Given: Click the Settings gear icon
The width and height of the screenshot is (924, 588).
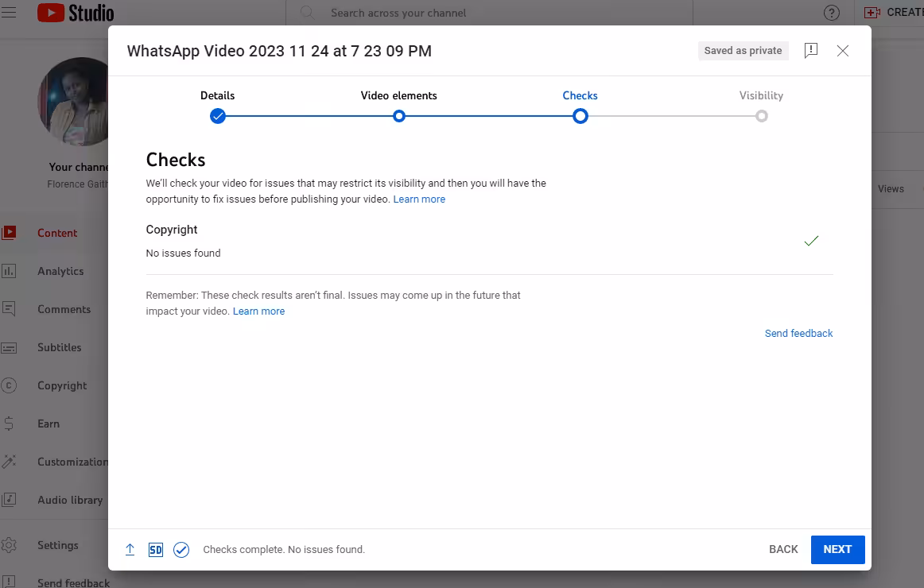Looking at the screenshot, I should coord(9,545).
